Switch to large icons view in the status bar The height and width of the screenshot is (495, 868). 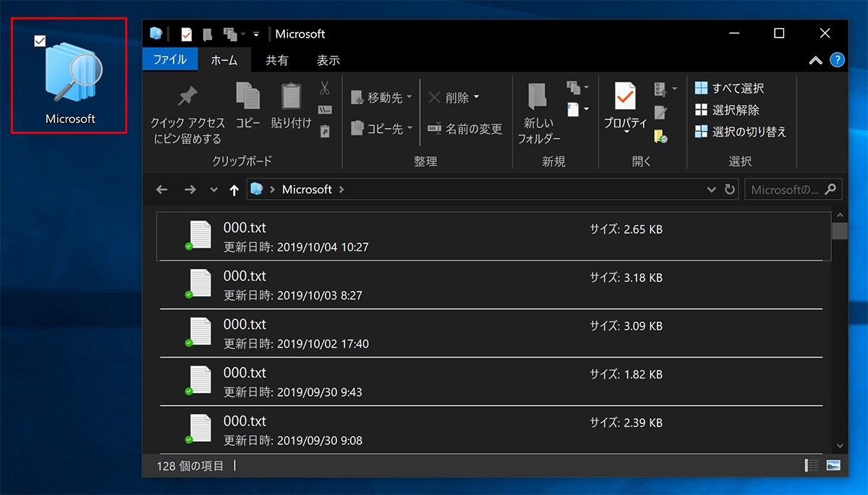pos(833,465)
